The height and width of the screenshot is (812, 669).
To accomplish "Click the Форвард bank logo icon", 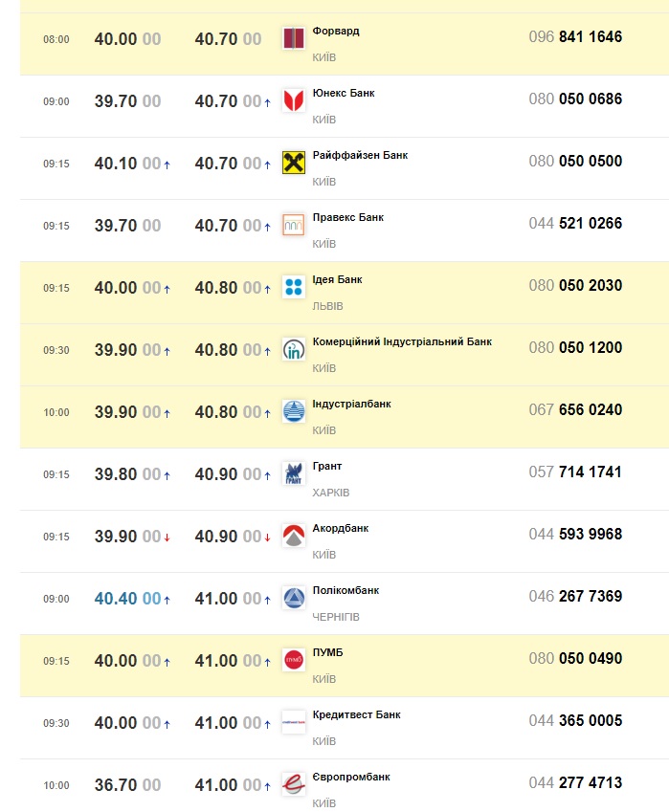I will click(294, 38).
